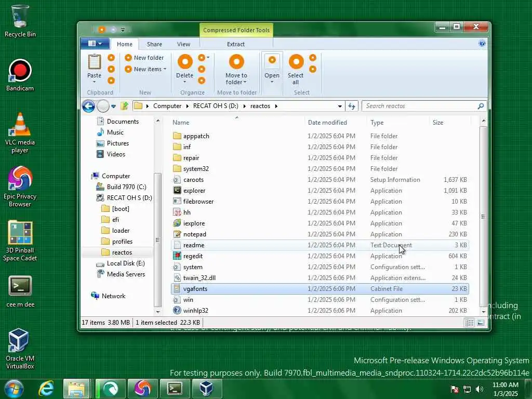Expand the breadcrumb arrow after RECAT OH S (D:)

(245, 106)
